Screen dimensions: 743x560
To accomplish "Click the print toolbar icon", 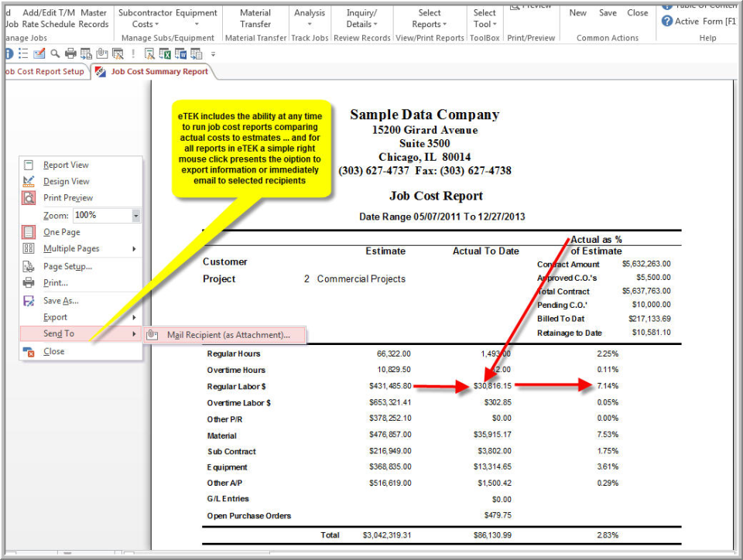I will pos(69,53).
